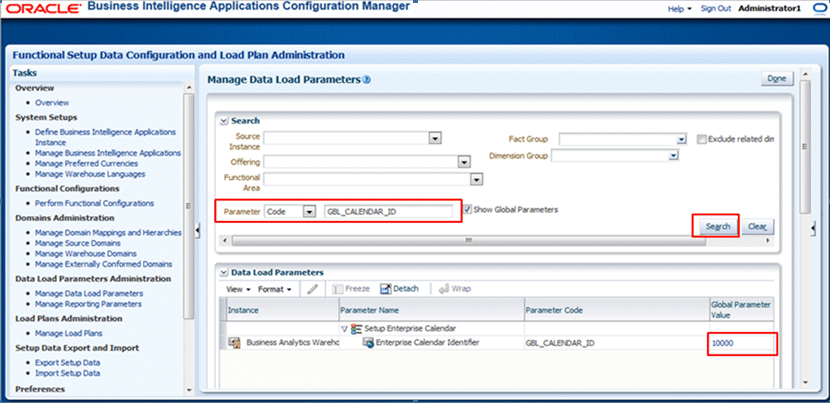Click the Clear button

[757, 227]
